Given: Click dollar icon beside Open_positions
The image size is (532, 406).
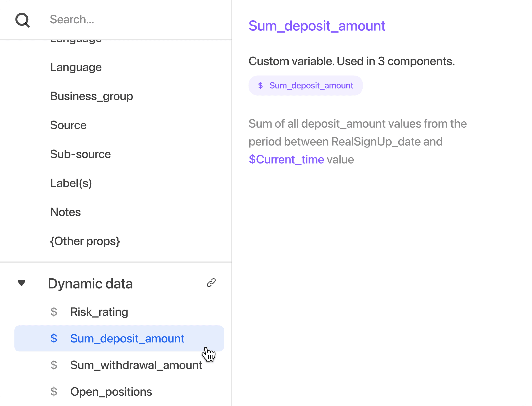Looking at the screenshot, I should point(54,392).
